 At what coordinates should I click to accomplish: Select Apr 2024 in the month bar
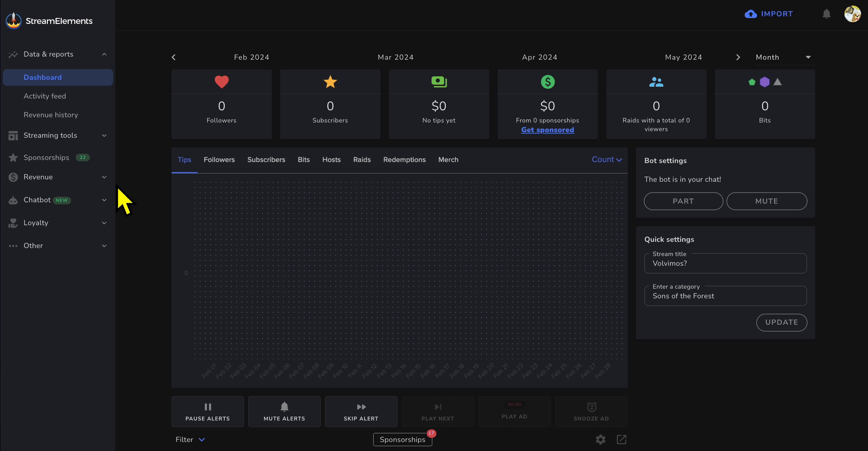coord(540,57)
